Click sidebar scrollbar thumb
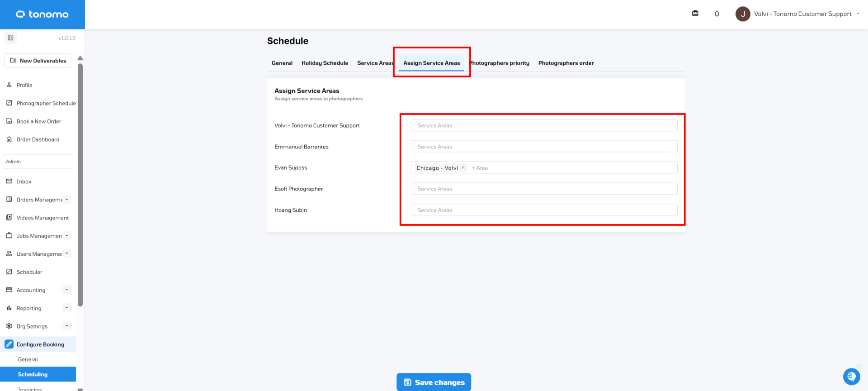 [x=80, y=185]
